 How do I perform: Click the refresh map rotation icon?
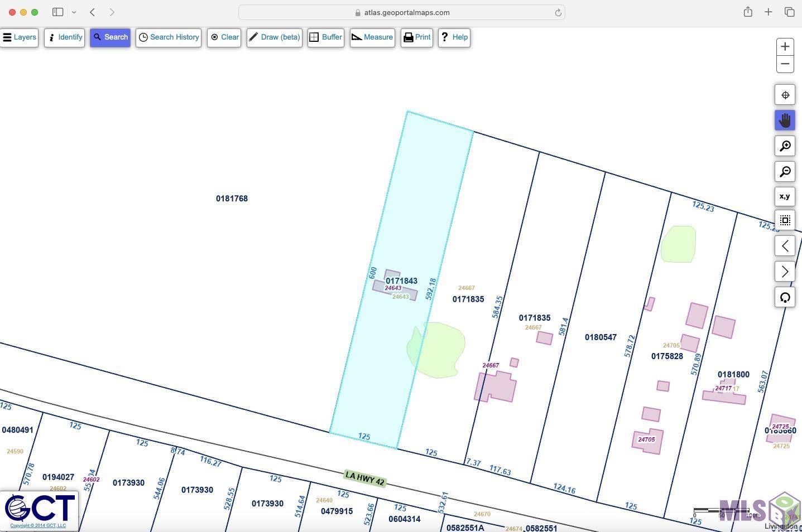coord(785,297)
